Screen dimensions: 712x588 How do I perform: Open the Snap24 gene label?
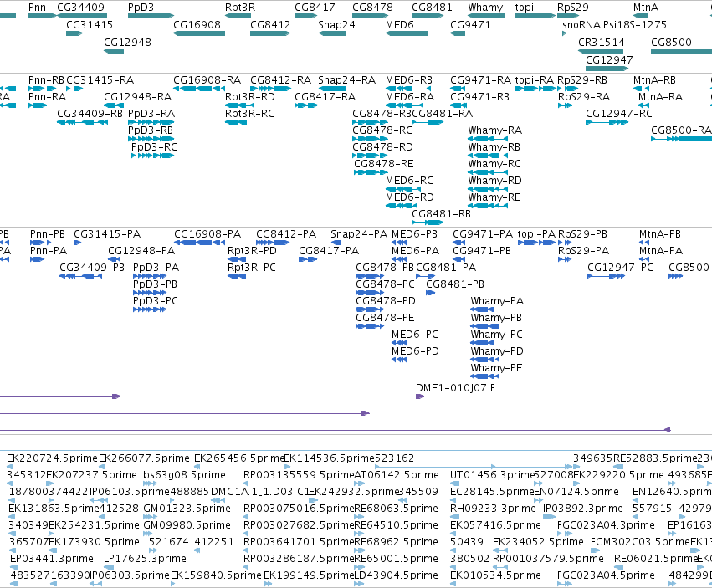point(336,24)
